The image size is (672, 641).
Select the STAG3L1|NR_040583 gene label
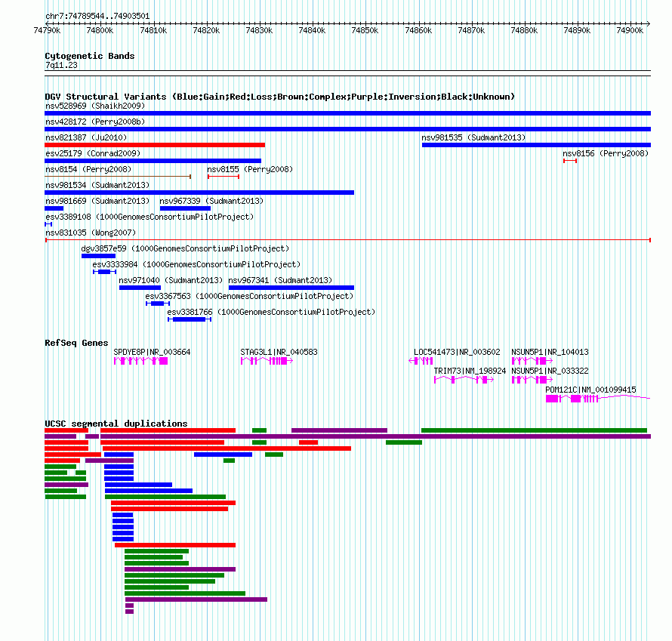(279, 352)
